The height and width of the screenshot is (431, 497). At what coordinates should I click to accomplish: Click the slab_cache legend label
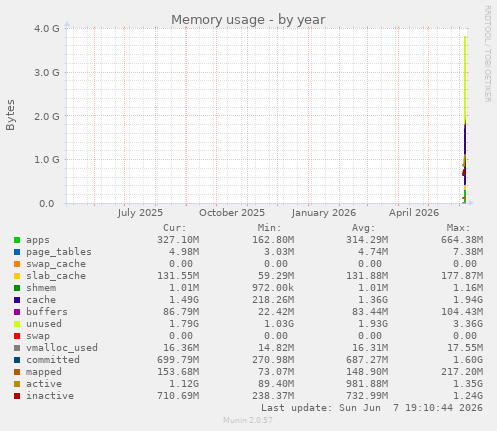[56, 276]
